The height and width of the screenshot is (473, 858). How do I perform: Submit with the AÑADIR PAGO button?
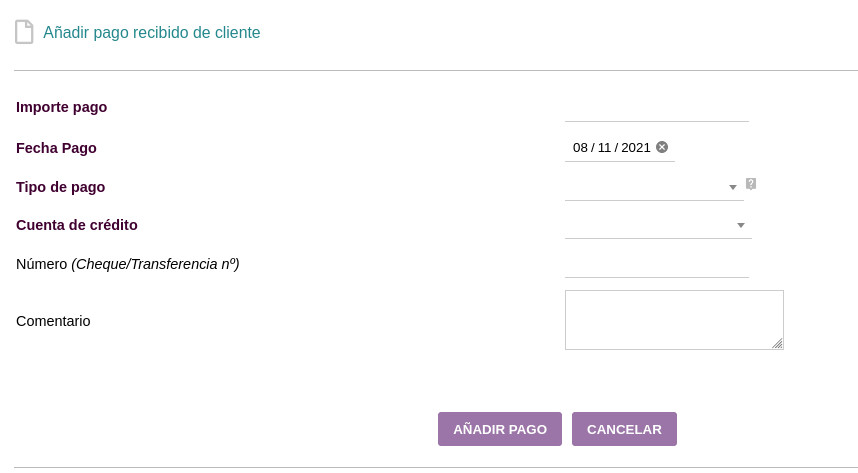[x=500, y=429]
